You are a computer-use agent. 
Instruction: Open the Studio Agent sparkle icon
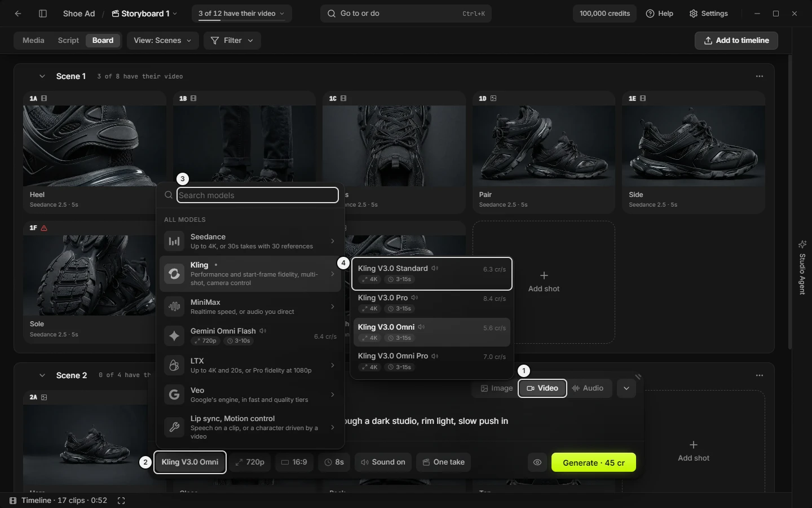coord(802,244)
